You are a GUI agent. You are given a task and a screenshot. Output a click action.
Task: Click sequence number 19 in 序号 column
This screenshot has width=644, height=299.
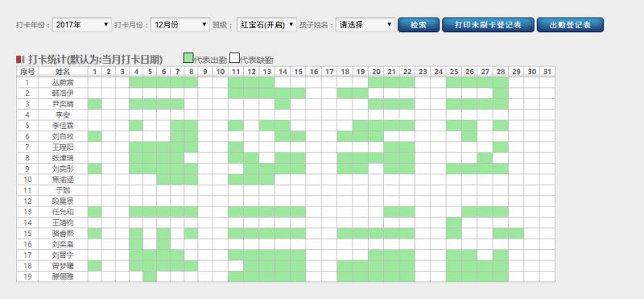[x=27, y=276]
